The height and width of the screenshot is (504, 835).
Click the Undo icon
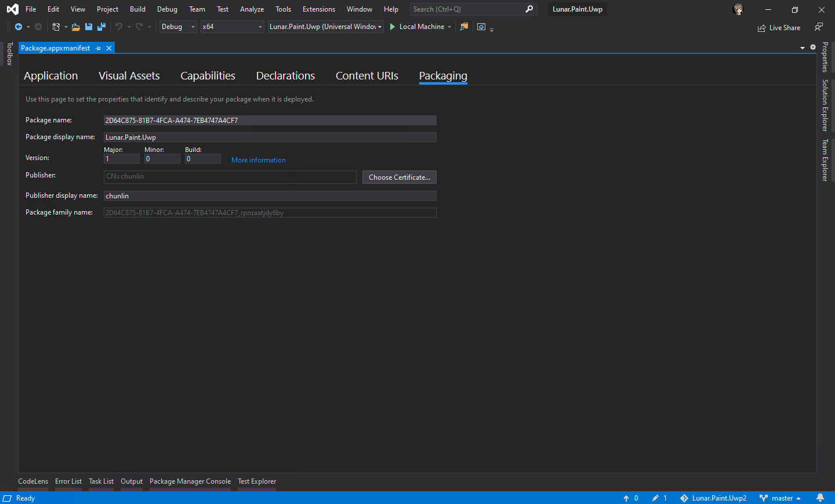point(118,27)
